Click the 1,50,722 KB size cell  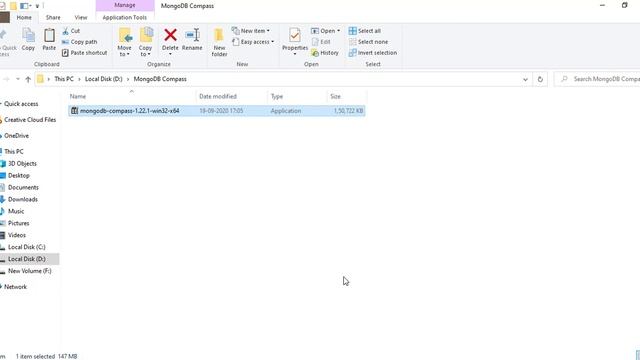348,111
